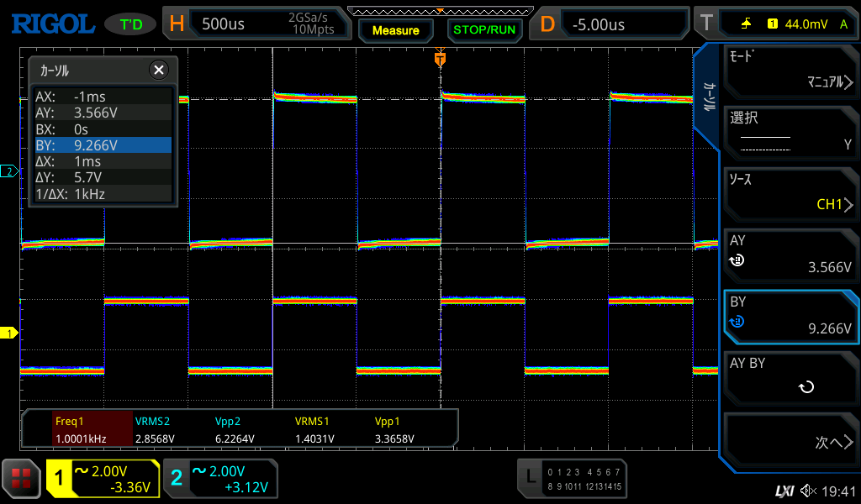Expand the next page of the menu
The image size is (861, 504).
point(790,442)
